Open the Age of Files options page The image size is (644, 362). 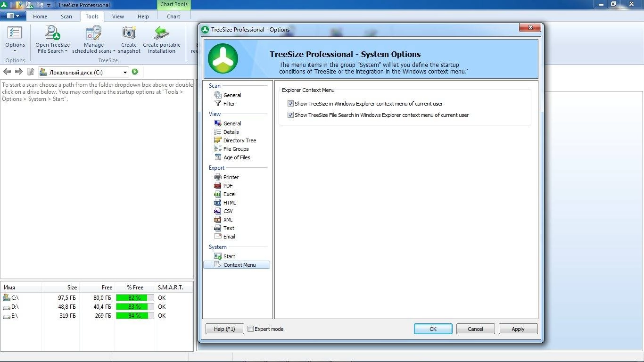(x=232, y=157)
